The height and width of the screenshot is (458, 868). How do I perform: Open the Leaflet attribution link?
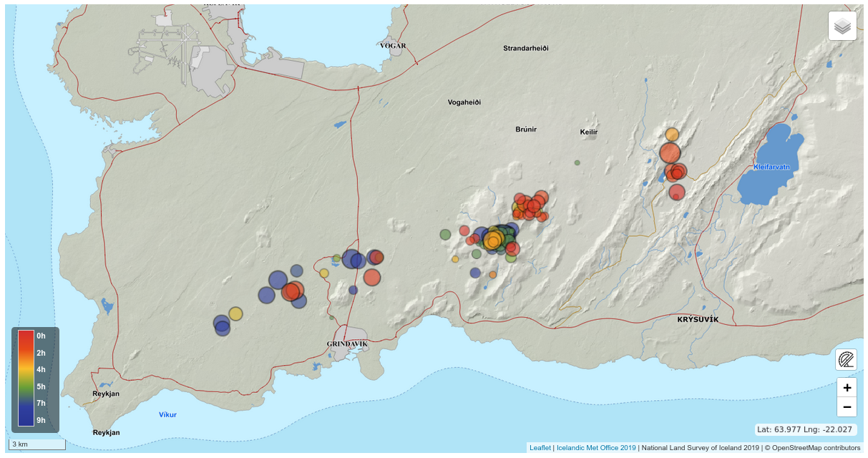click(540, 448)
